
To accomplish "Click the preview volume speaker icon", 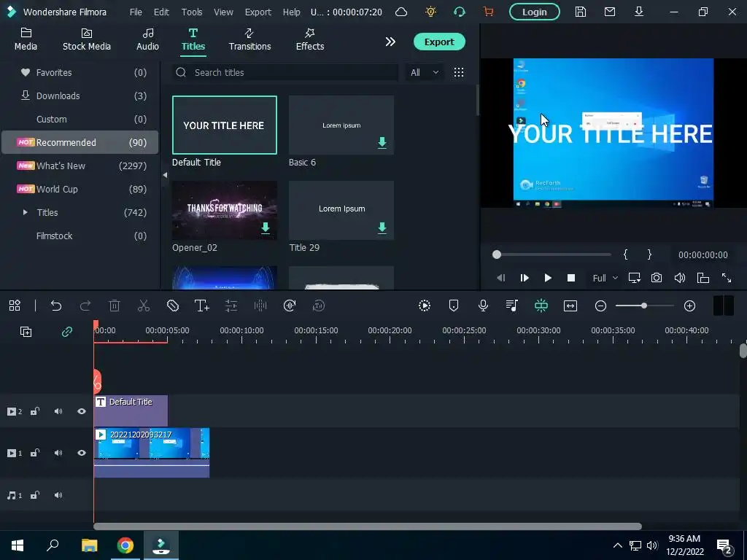I will coord(680,278).
